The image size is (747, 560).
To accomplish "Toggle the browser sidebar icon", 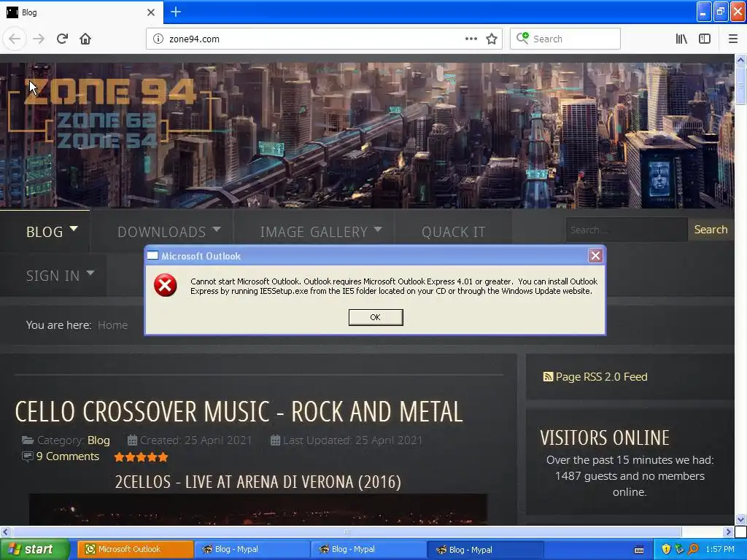I will pos(705,39).
